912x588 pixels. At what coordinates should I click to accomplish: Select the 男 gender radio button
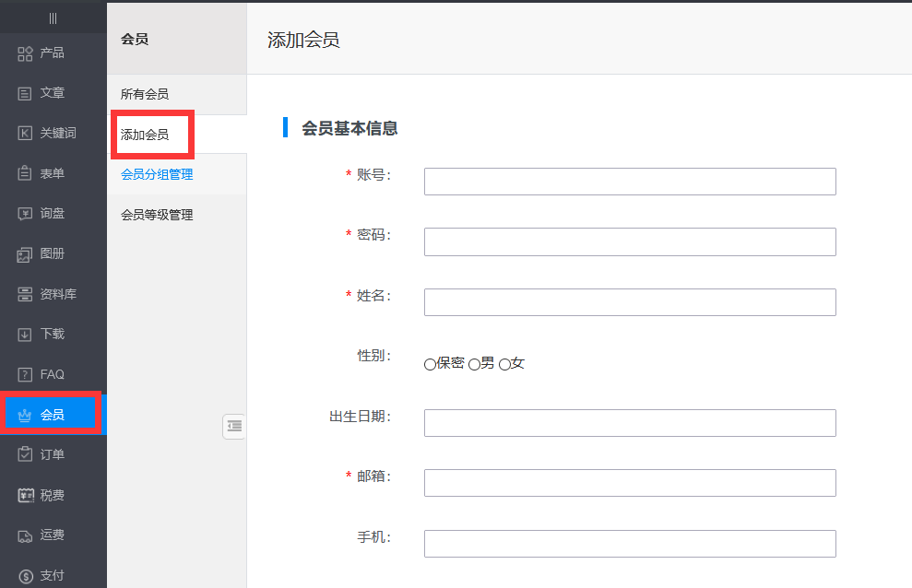click(475, 364)
